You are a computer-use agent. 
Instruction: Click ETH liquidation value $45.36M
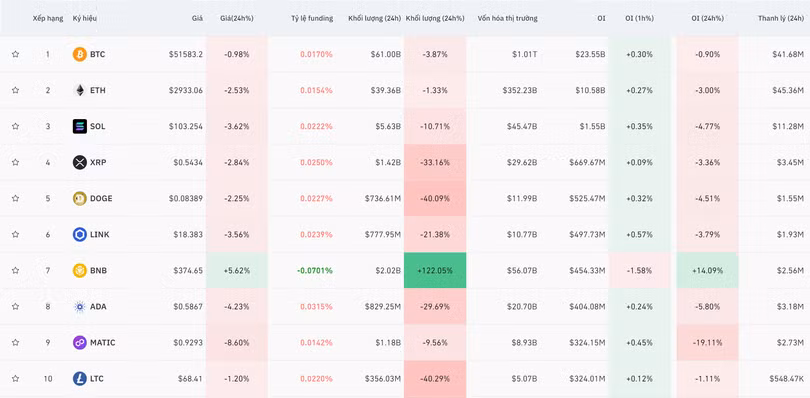pos(788,90)
